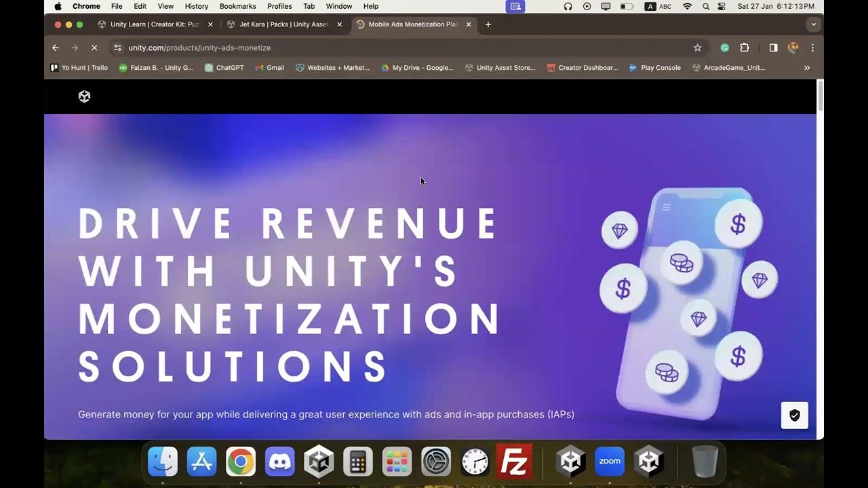
Task: Open Discord from the Dock
Action: pyautogui.click(x=280, y=462)
